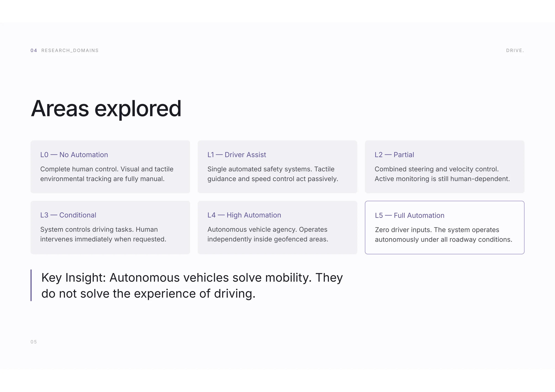Select the L0 — No Automation card

110,167
